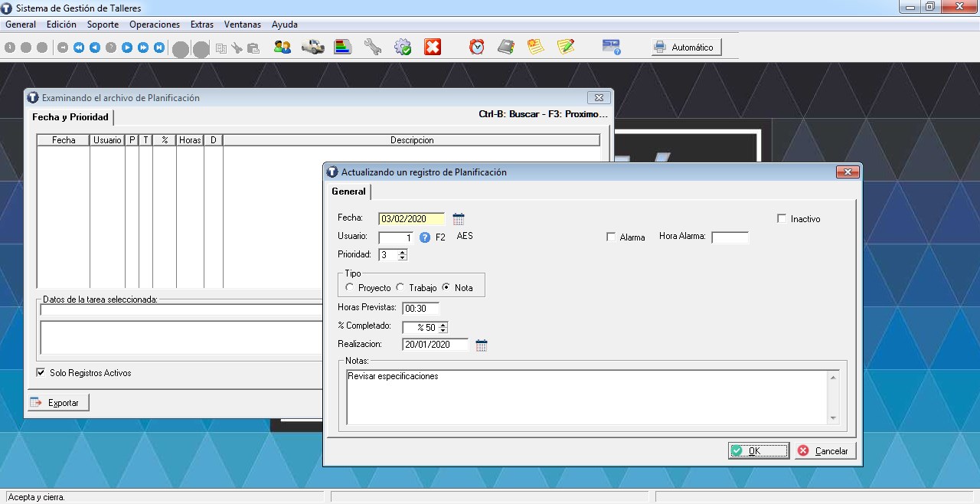The width and height of the screenshot is (980, 504).
Task: Enable the Inactivo checkbox
Action: [x=782, y=218]
